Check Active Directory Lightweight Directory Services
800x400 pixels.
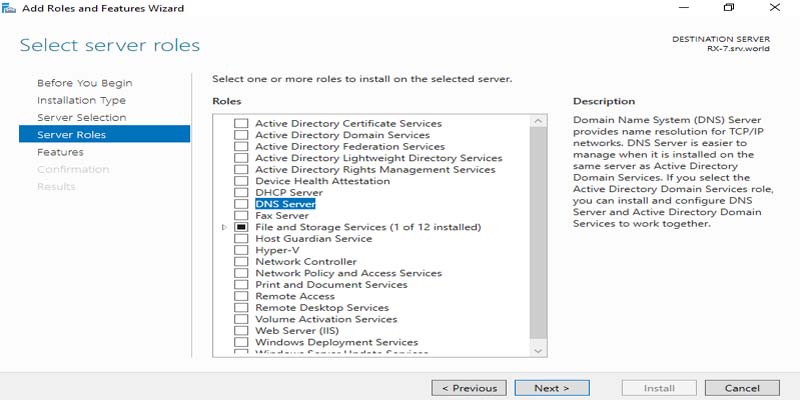point(241,158)
